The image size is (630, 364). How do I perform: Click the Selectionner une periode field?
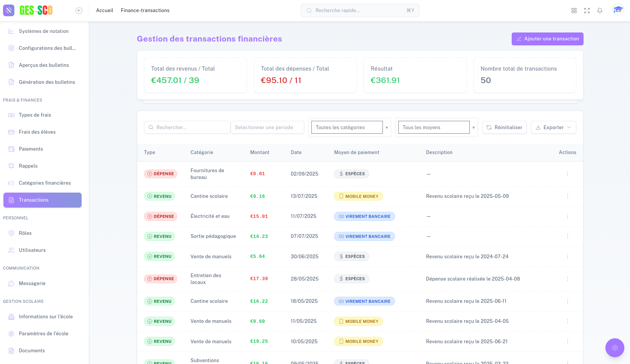point(267,127)
